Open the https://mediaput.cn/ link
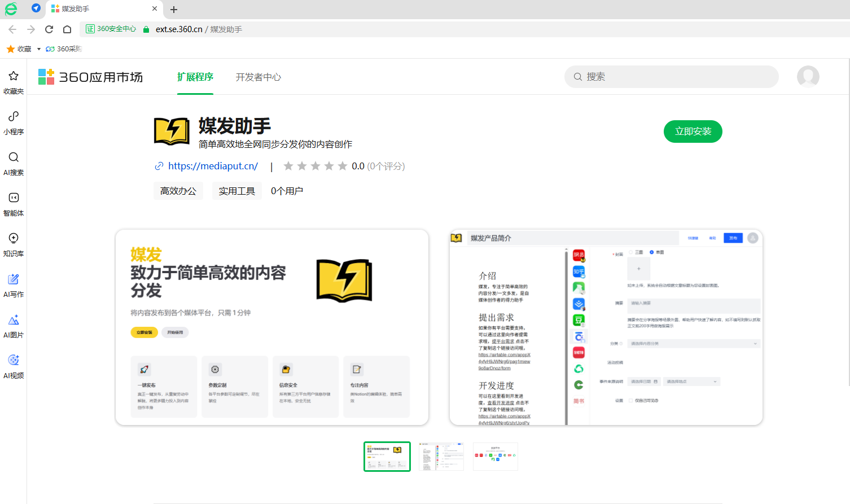Image resolution: width=850 pixels, height=504 pixels. click(212, 166)
